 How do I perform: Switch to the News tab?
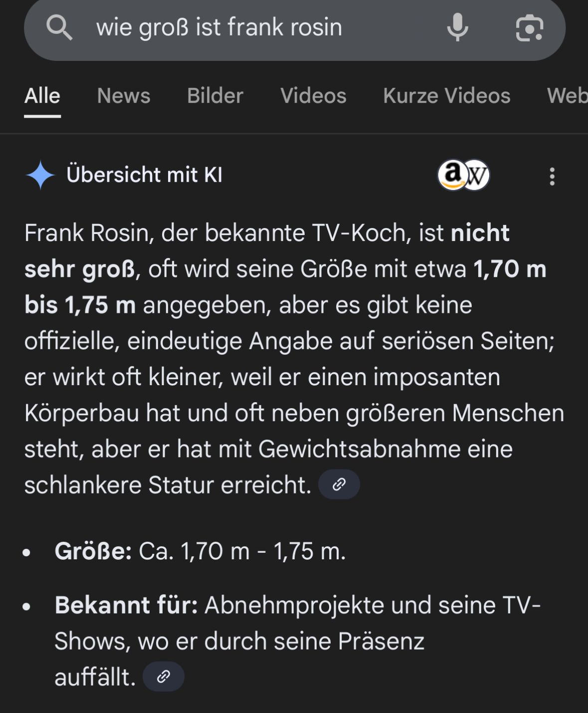tap(124, 96)
